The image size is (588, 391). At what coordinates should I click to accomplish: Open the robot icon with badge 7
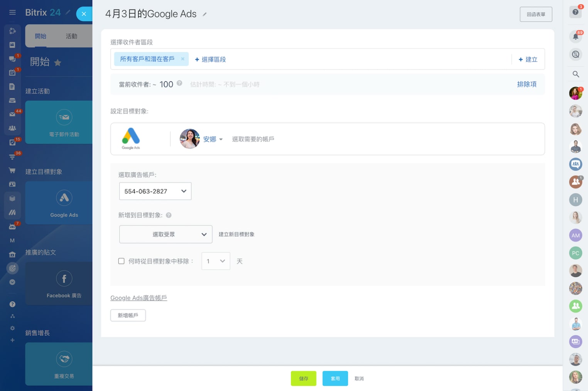tap(12, 226)
